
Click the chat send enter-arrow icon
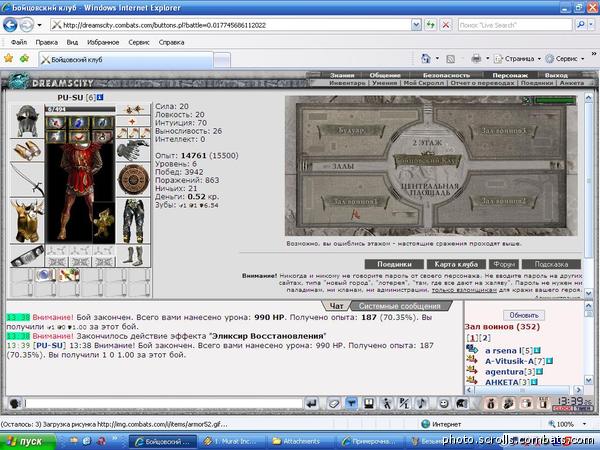(x=312, y=403)
